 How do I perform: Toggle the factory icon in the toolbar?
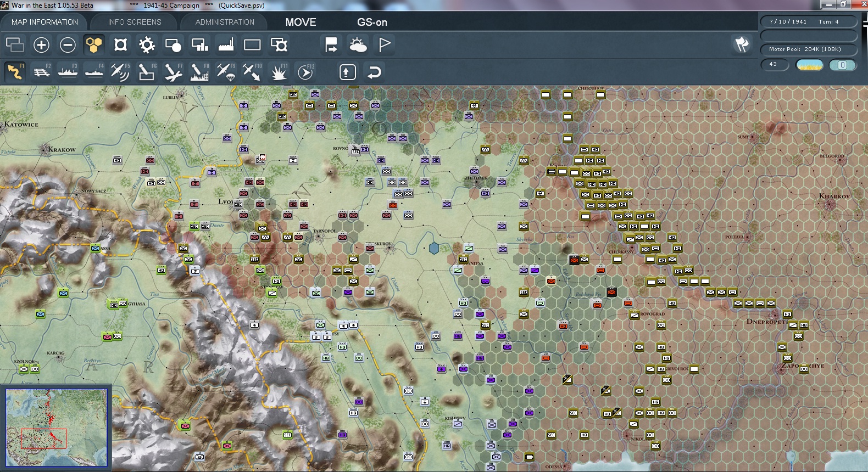[x=226, y=44]
